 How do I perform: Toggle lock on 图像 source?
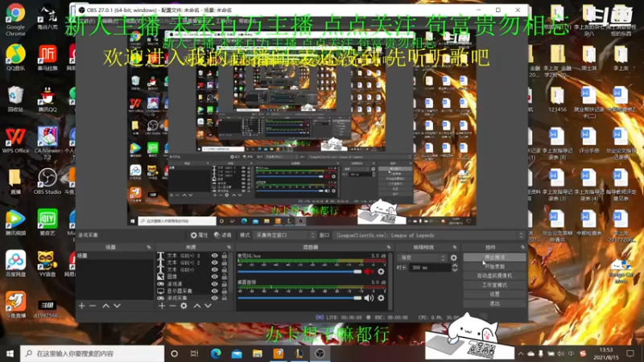(225, 277)
